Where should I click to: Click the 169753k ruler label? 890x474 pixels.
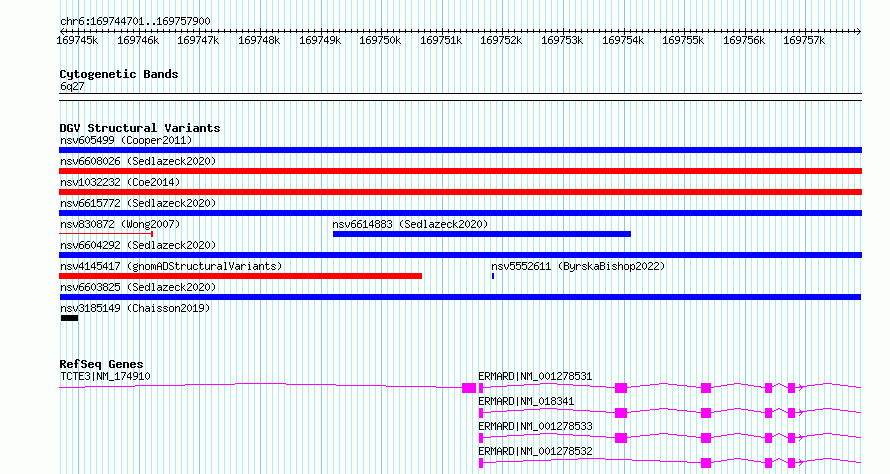562,40
